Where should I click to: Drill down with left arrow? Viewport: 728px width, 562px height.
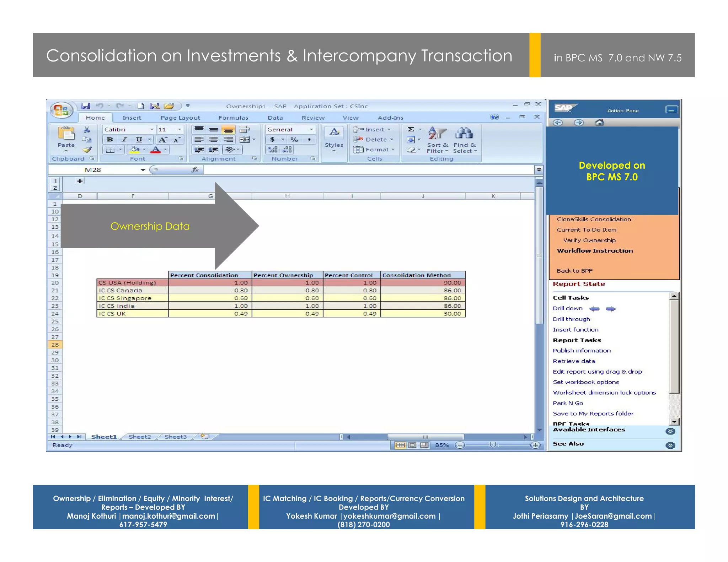click(x=594, y=309)
